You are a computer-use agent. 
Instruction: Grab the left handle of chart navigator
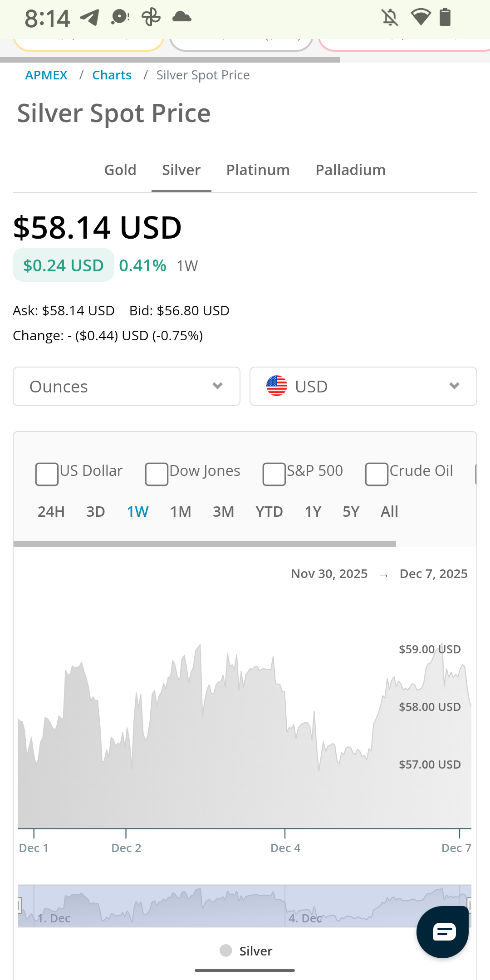[x=19, y=906]
